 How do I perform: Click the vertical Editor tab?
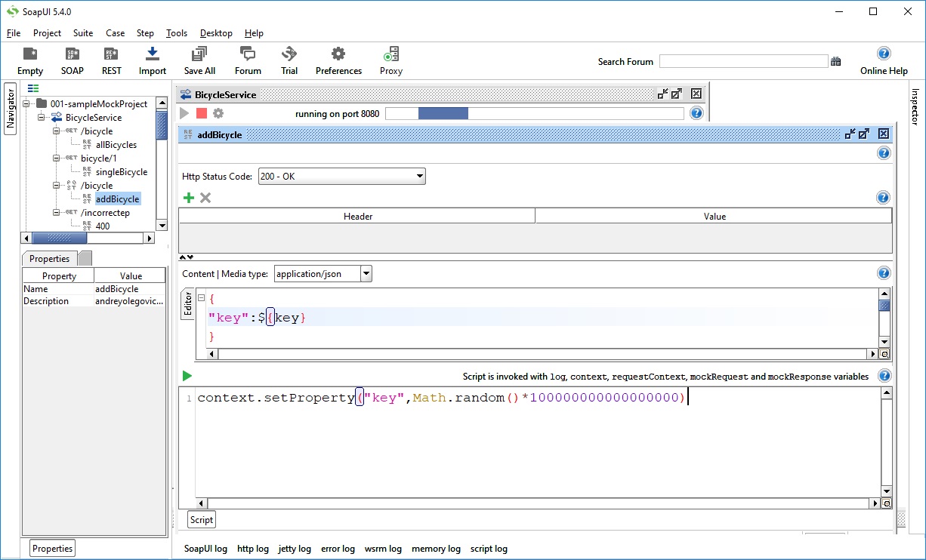(189, 303)
